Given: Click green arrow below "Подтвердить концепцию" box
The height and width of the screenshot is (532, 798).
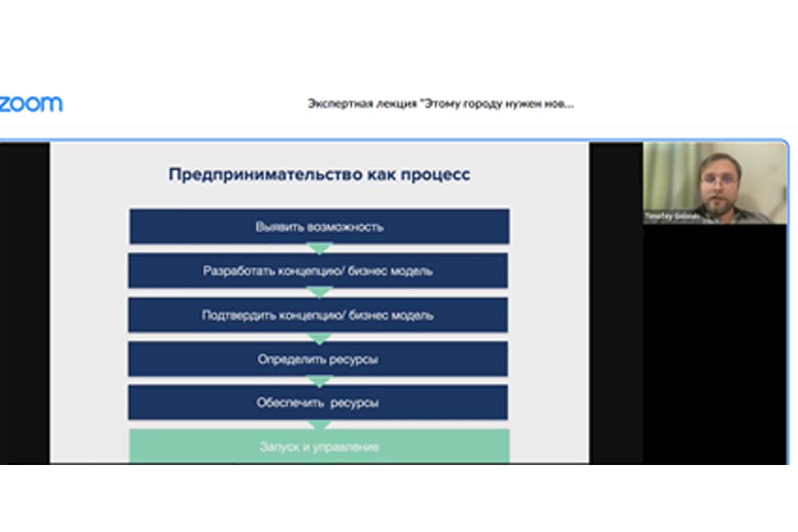Looking at the screenshot, I should click(x=319, y=337).
